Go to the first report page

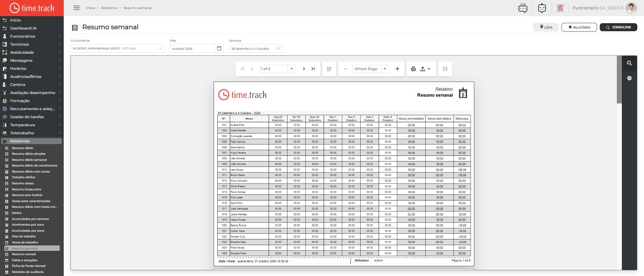click(243, 69)
